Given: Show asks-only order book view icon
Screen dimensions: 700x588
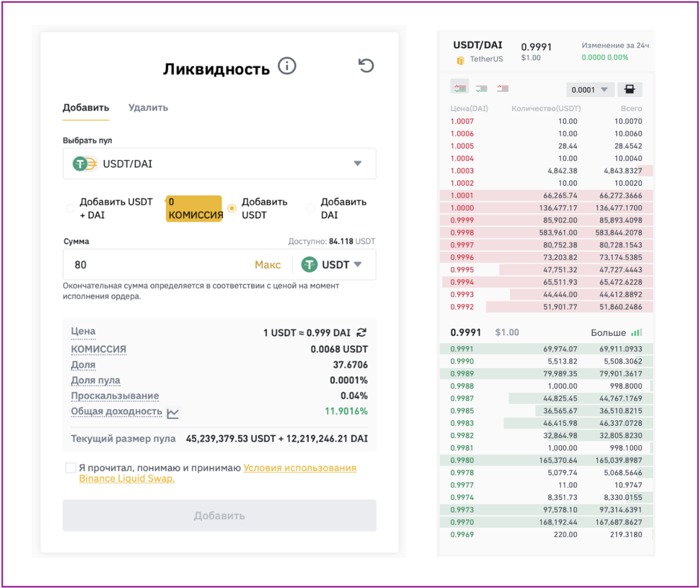Looking at the screenshot, I should click(x=502, y=89).
